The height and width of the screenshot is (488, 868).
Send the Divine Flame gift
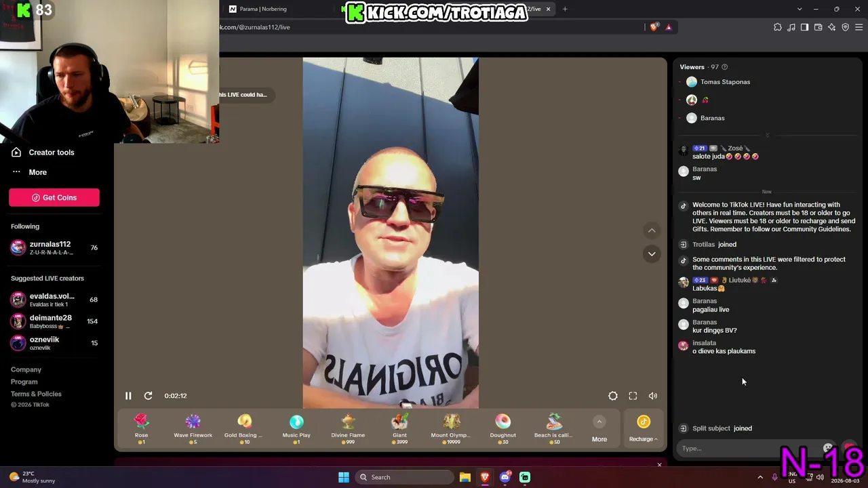348,429
